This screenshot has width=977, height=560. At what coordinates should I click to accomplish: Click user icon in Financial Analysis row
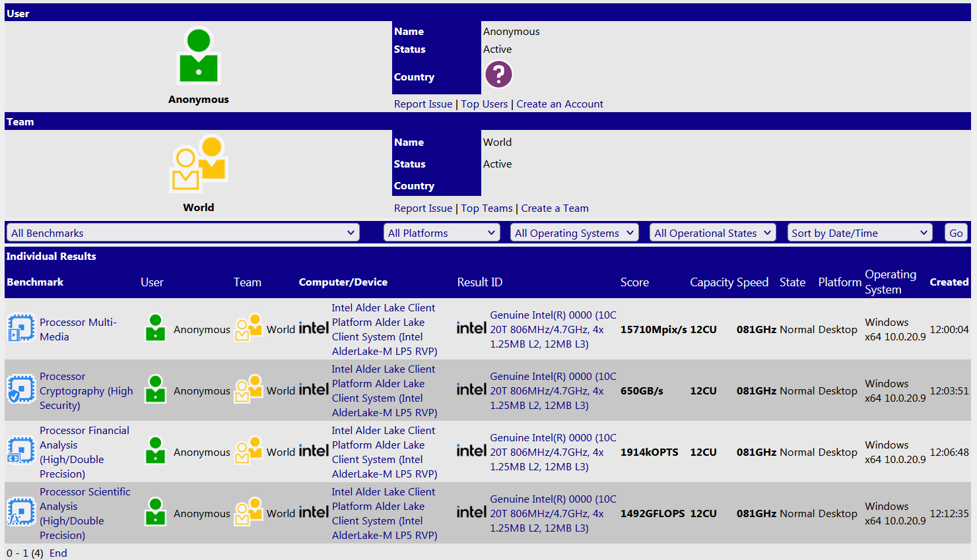point(155,451)
